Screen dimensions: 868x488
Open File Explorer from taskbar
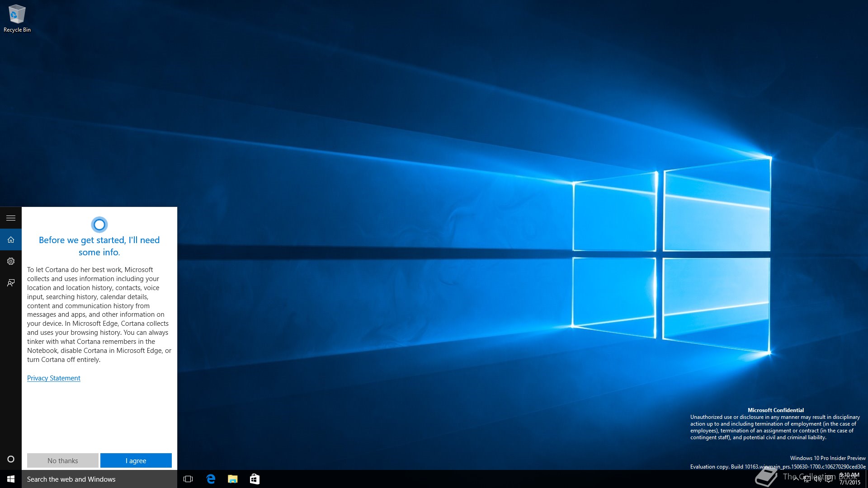tap(232, 479)
